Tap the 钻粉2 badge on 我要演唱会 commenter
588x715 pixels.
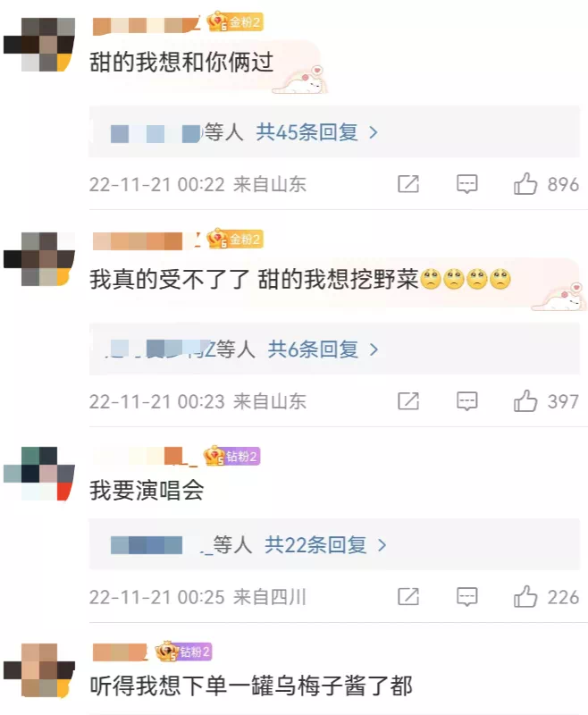[x=231, y=456]
